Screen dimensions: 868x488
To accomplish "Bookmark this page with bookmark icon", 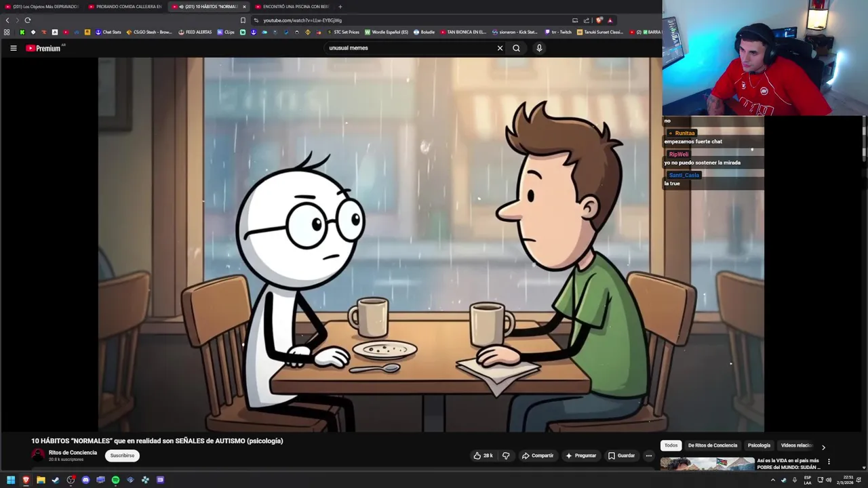I will 243,20.
